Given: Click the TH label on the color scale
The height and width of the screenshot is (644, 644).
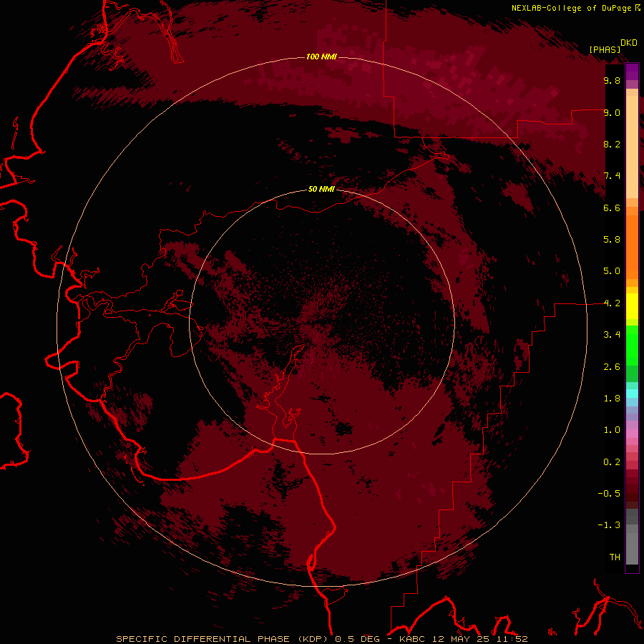Looking at the screenshot, I should [x=615, y=557].
